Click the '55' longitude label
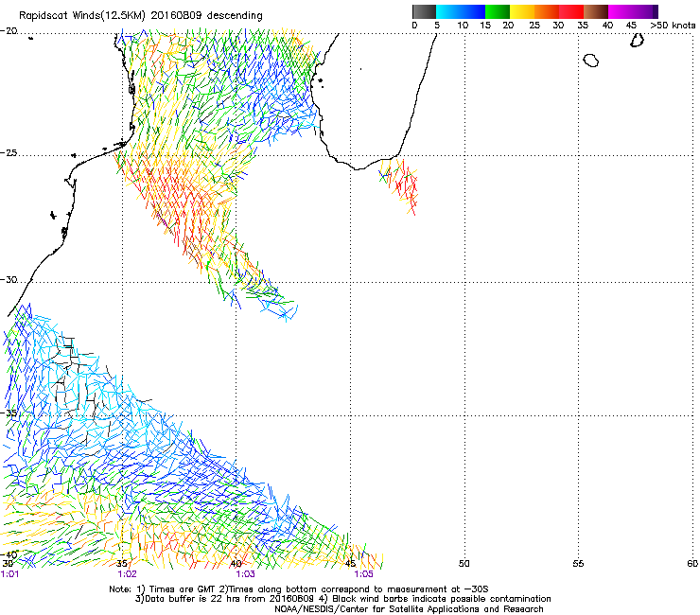 click(x=578, y=564)
